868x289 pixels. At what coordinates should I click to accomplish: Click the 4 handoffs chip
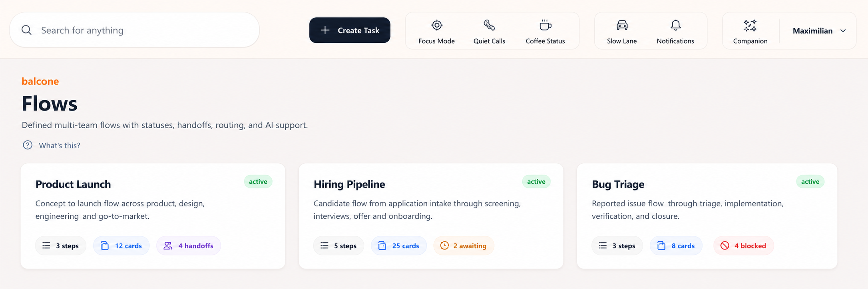pos(189,245)
